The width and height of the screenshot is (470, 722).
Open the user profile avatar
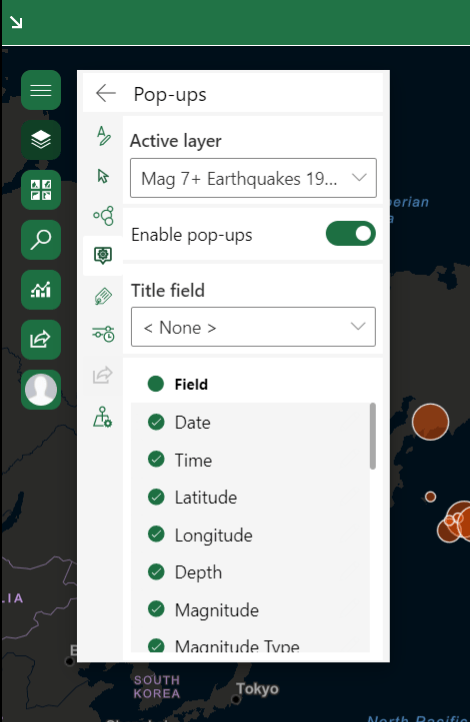tap(41, 390)
